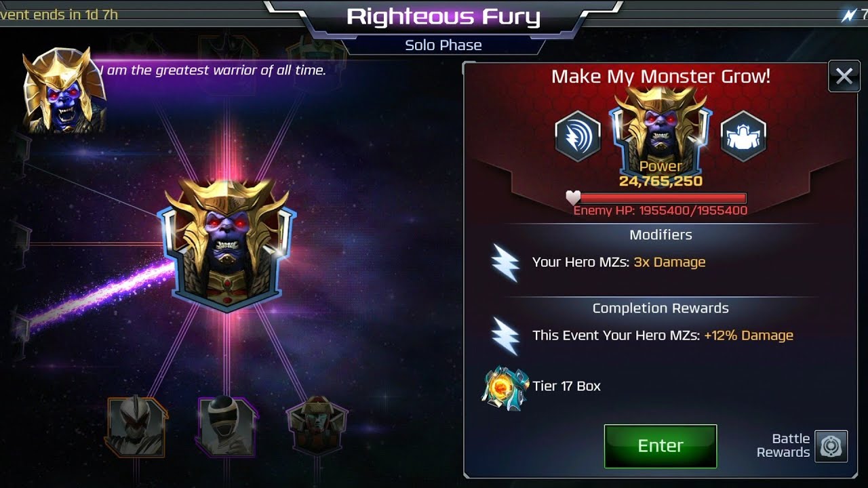Select the sonic wave ability hexagon icon
The width and height of the screenshot is (868, 488).
[578, 136]
